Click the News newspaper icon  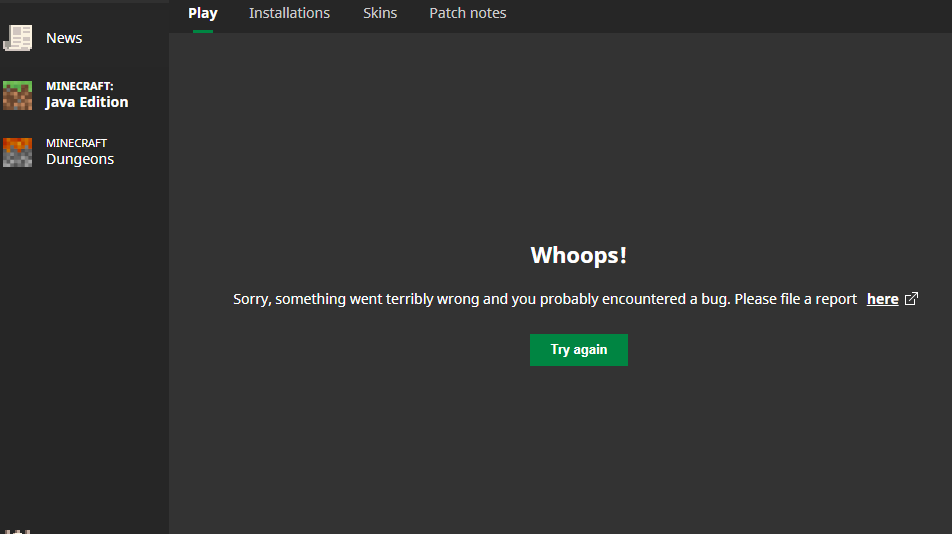pos(18,38)
